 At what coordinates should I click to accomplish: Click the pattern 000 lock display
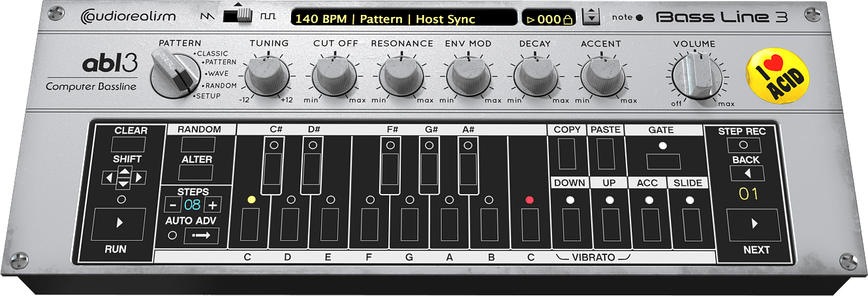[548, 19]
